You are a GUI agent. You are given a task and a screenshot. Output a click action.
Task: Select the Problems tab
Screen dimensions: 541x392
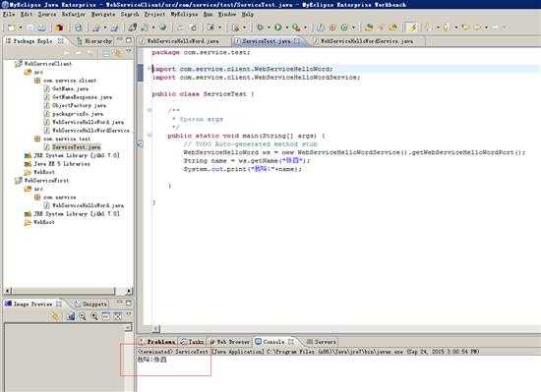[x=157, y=342]
